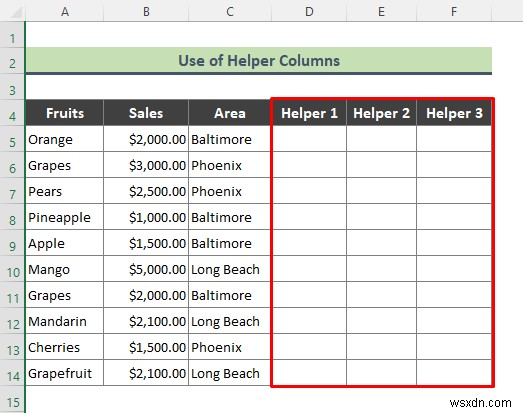Select Grapes cell in row 11
523x413 pixels.
coord(65,295)
